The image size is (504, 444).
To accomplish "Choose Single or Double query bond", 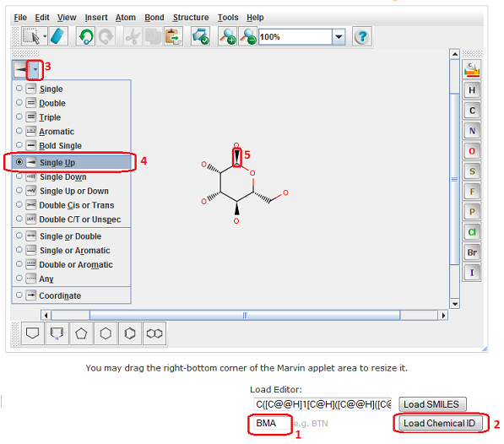I will click(72, 236).
